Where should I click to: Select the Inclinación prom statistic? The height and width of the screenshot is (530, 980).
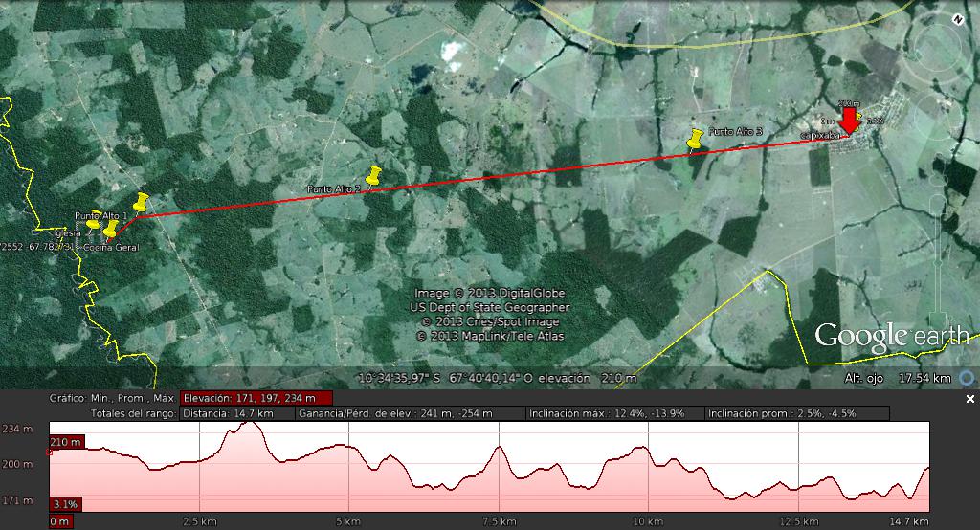click(x=795, y=413)
